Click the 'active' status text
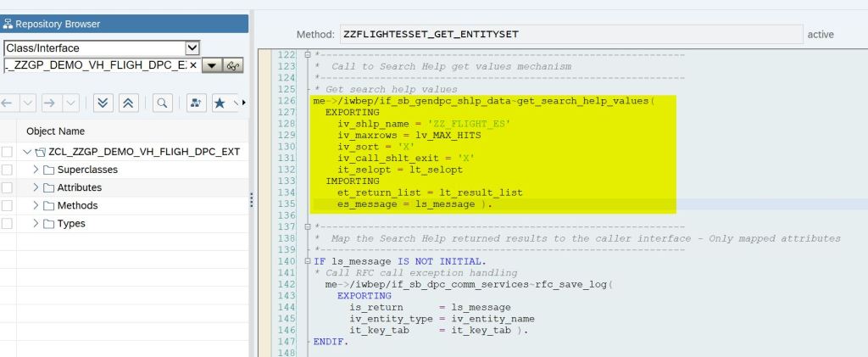The height and width of the screenshot is (357, 868). (x=821, y=34)
